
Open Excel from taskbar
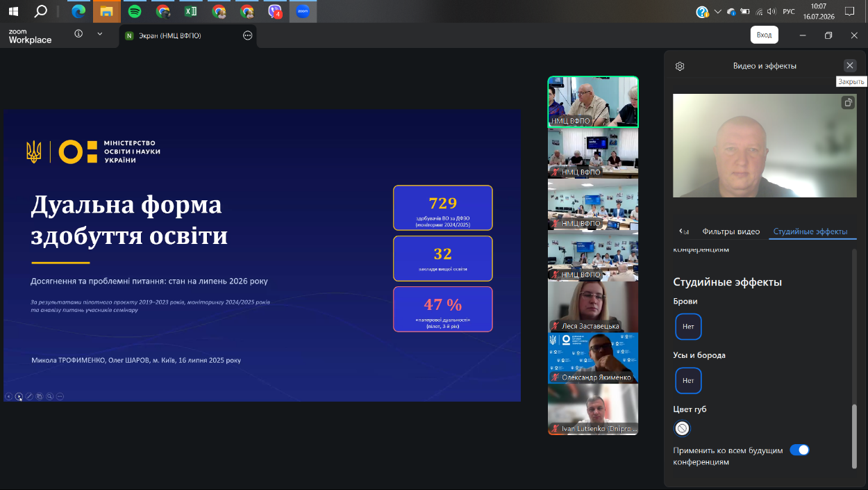(x=190, y=11)
